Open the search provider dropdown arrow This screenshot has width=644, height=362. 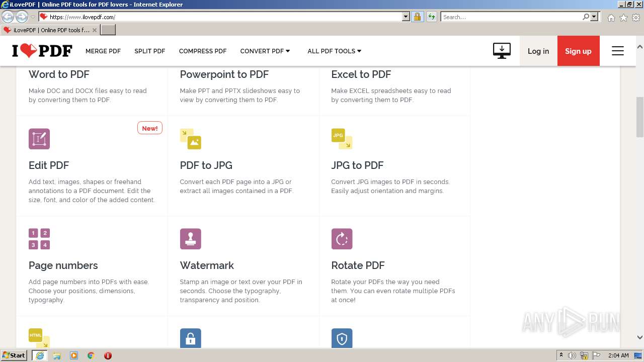pyautogui.click(x=594, y=17)
